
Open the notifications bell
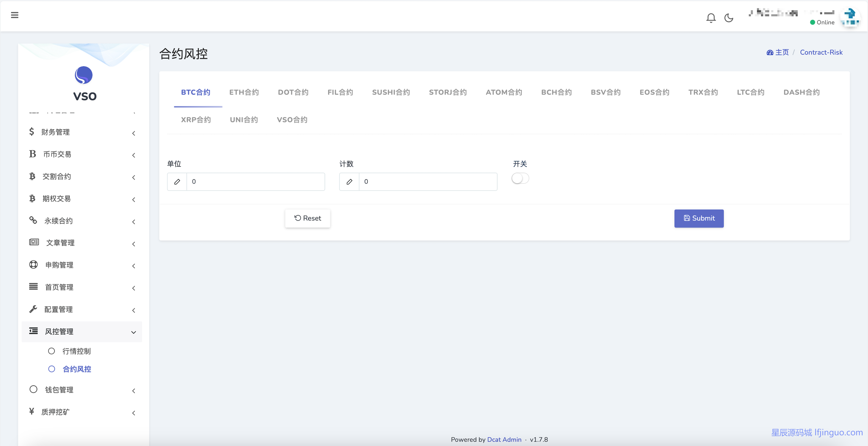point(711,18)
